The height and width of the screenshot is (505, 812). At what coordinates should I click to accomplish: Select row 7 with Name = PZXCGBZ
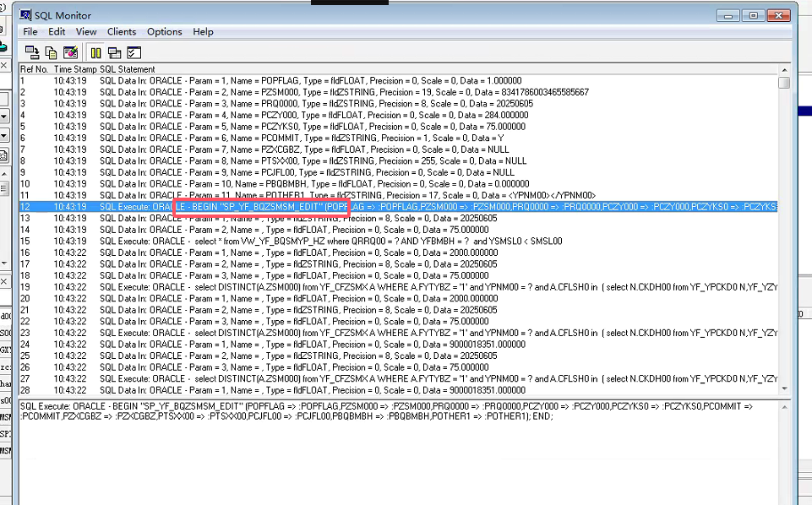click(x=398, y=149)
